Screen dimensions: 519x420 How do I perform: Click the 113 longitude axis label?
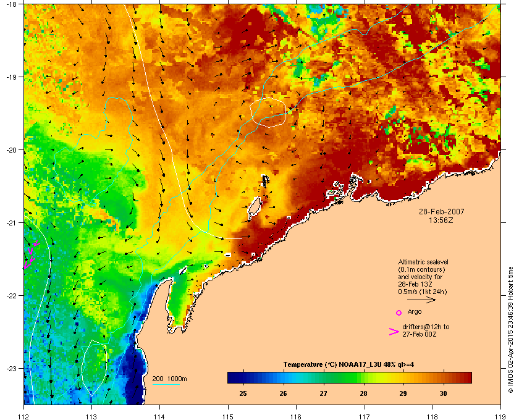pyautogui.click(x=91, y=417)
